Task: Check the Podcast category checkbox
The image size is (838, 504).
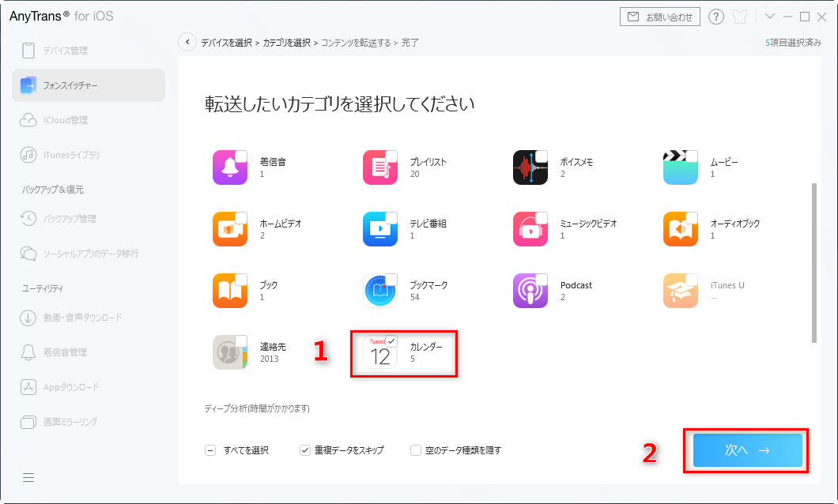Action: [542, 280]
